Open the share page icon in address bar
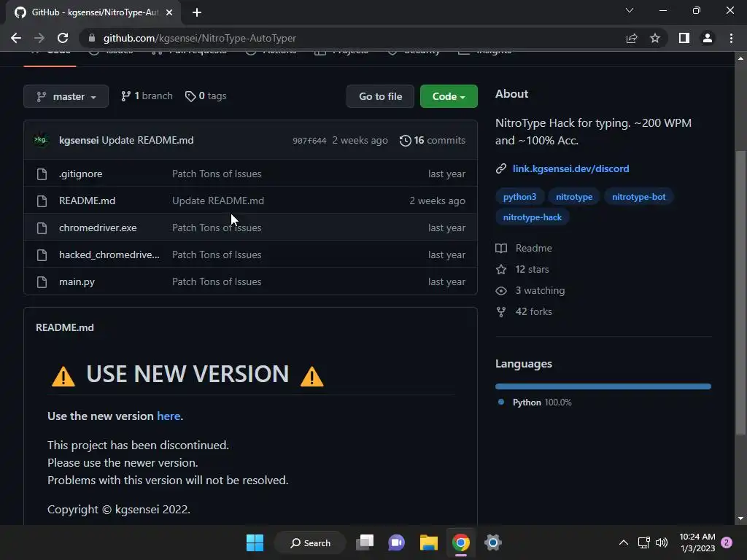Image resolution: width=747 pixels, height=560 pixels. (x=632, y=38)
